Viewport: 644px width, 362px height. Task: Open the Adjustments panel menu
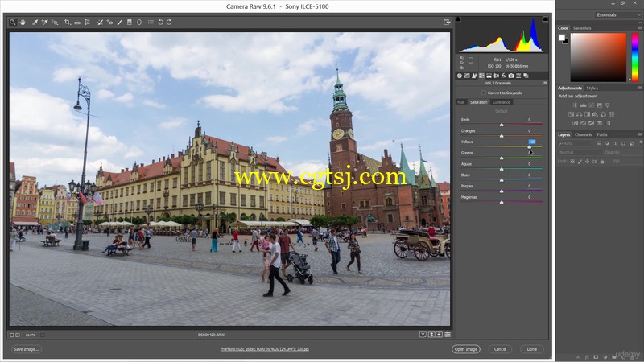coord(640,88)
